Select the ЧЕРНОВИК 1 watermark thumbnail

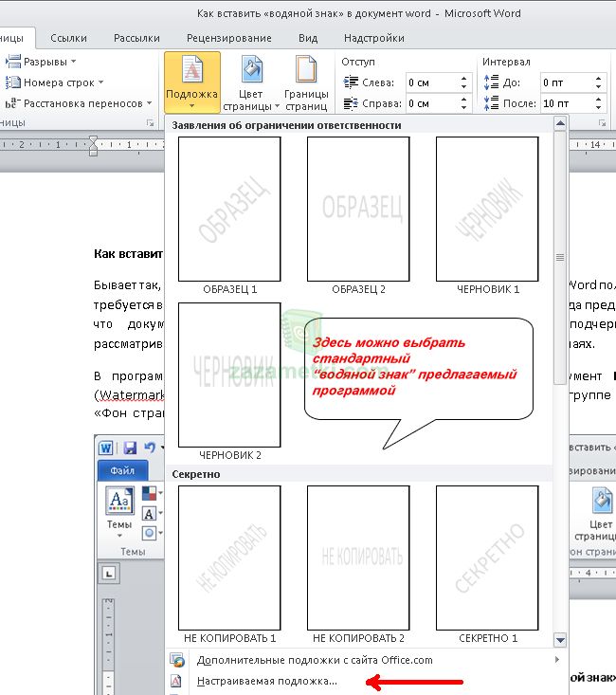coord(487,209)
